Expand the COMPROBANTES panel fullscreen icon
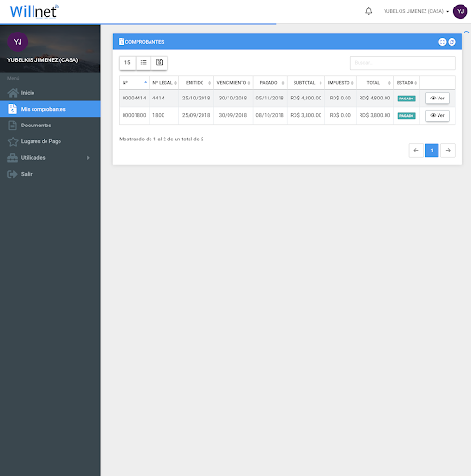 (x=442, y=42)
